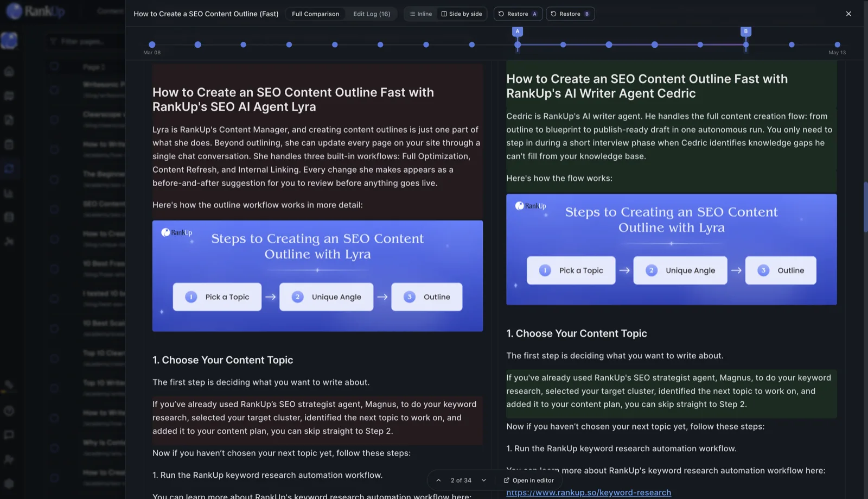Click the dialog title 'How to Create a SEO Content Outline (Fast)'
Viewport: 868px width, 499px height.
pos(206,14)
